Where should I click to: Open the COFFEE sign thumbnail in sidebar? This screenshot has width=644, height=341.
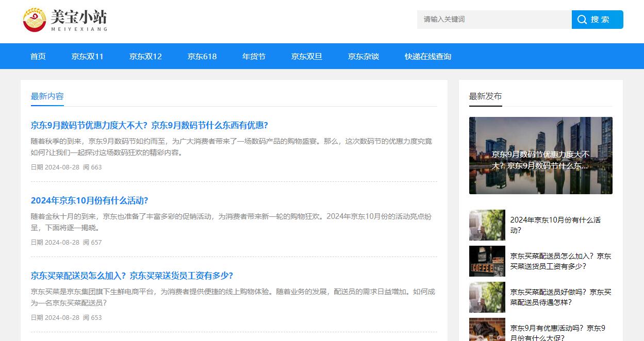(487, 261)
